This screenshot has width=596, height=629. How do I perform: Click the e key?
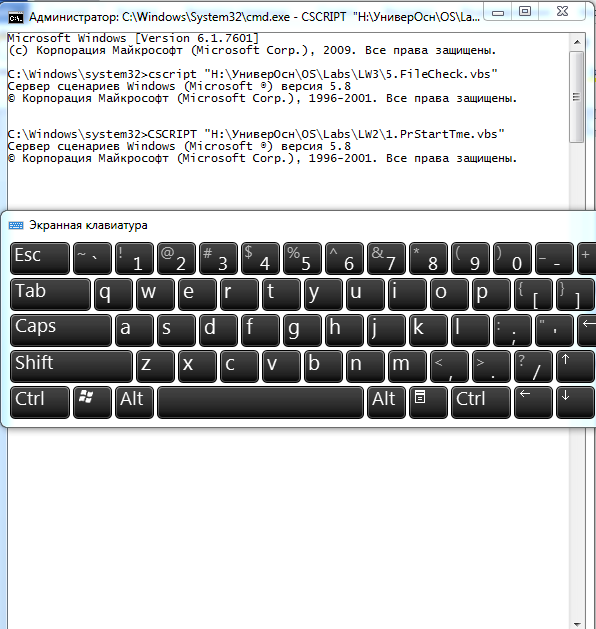(197, 294)
